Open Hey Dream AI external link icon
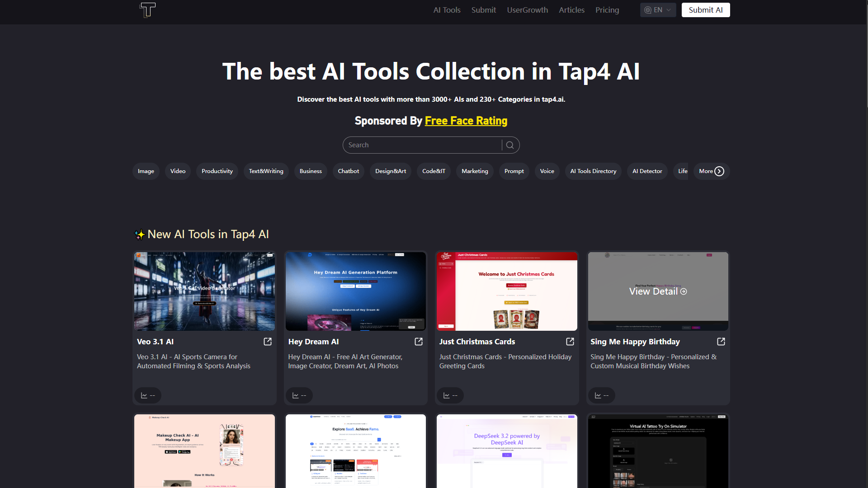This screenshot has height=488, width=868. pos(418,342)
